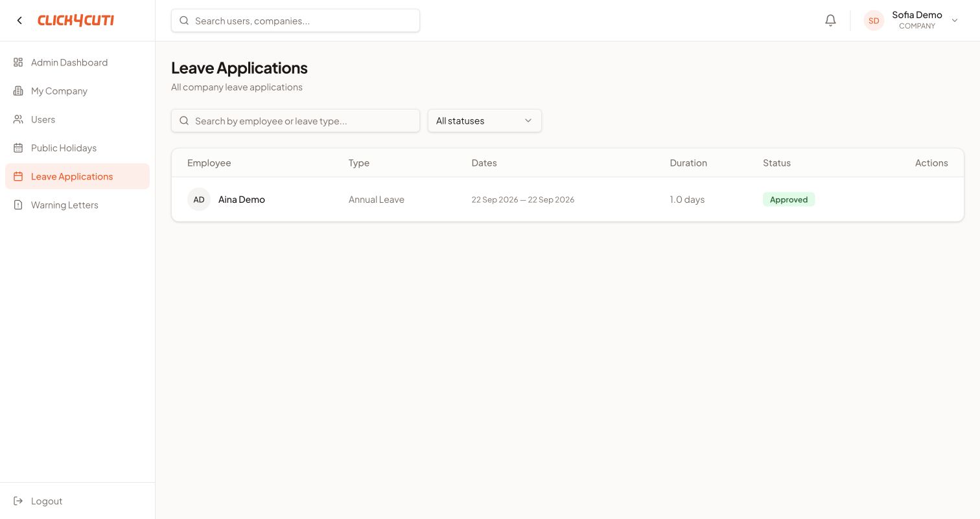Image resolution: width=980 pixels, height=519 pixels.
Task: Focus Search by employee or leave type field
Action: click(x=296, y=121)
